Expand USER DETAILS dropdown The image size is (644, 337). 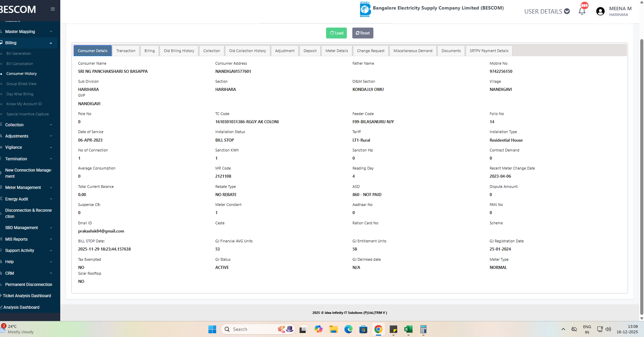[547, 12]
